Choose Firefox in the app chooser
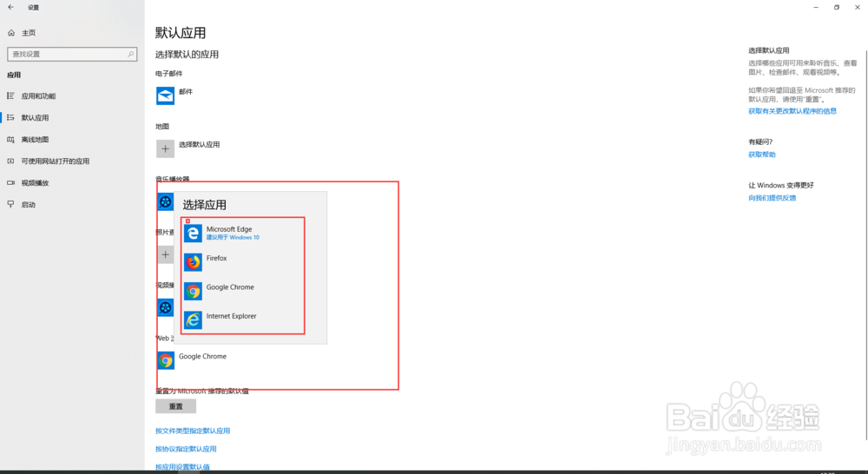Viewport: 868px width, 474px height. click(243, 262)
